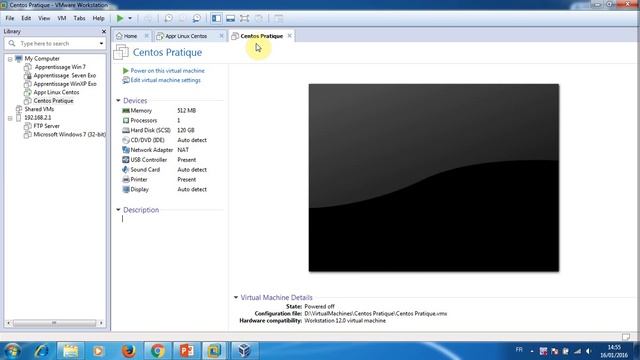Open VirtualBox from the taskbar

click(x=244, y=351)
